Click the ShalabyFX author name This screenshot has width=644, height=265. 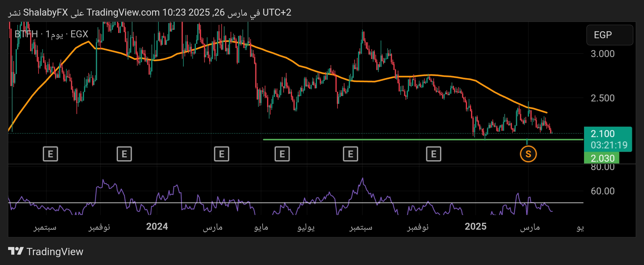[x=45, y=12]
